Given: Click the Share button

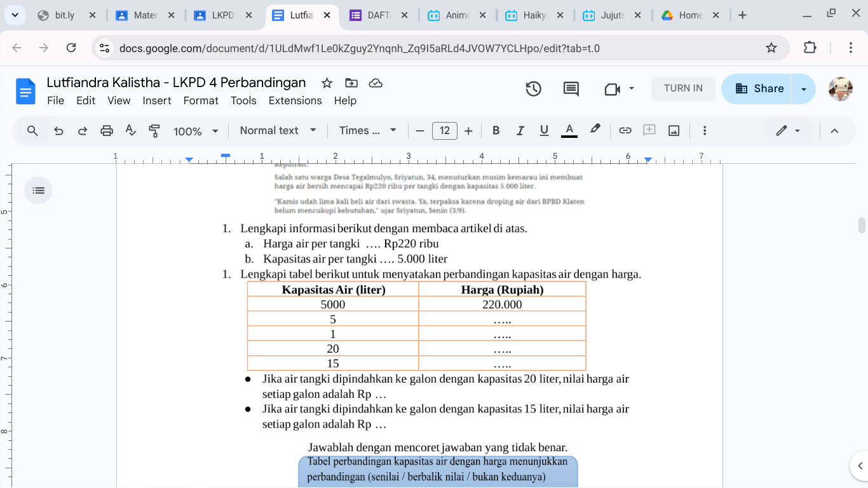Looking at the screenshot, I should (756, 89).
